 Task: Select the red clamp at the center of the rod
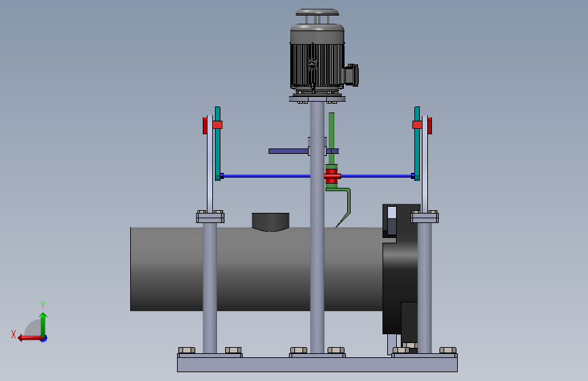[x=332, y=176]
